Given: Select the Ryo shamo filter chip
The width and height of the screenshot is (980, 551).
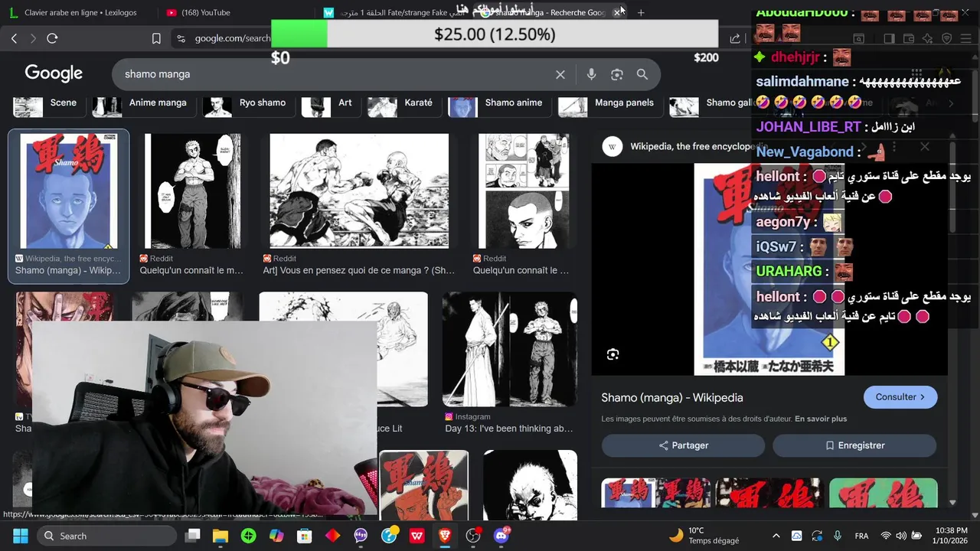Looking at the screenshot, I should 248,103.
